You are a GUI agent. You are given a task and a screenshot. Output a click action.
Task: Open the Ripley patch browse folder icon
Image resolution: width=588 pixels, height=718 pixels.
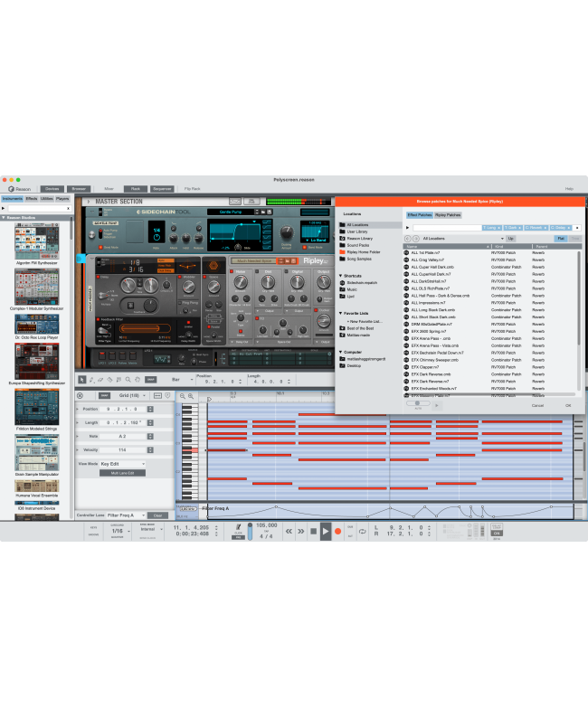288,261
